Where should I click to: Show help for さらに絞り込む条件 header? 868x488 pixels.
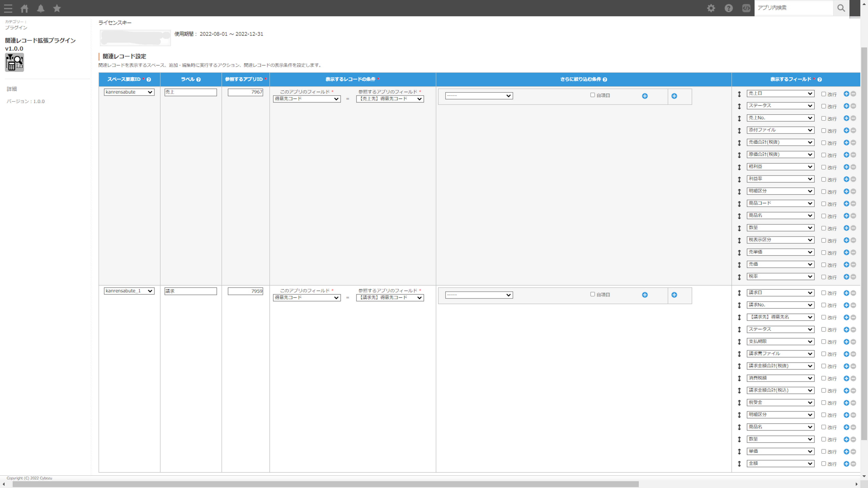tap(605, 79)
